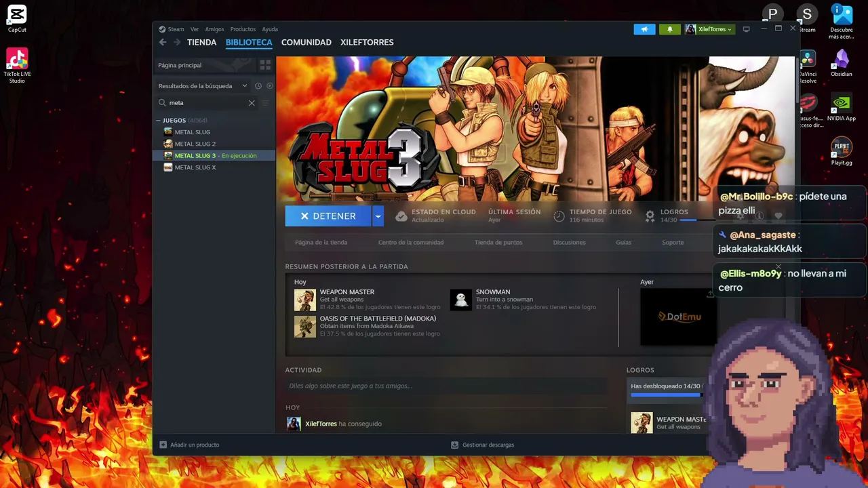
Task: Click the achievements progress bar under 'Has desbloqueado 14/30'
Action: click(665, 394)
